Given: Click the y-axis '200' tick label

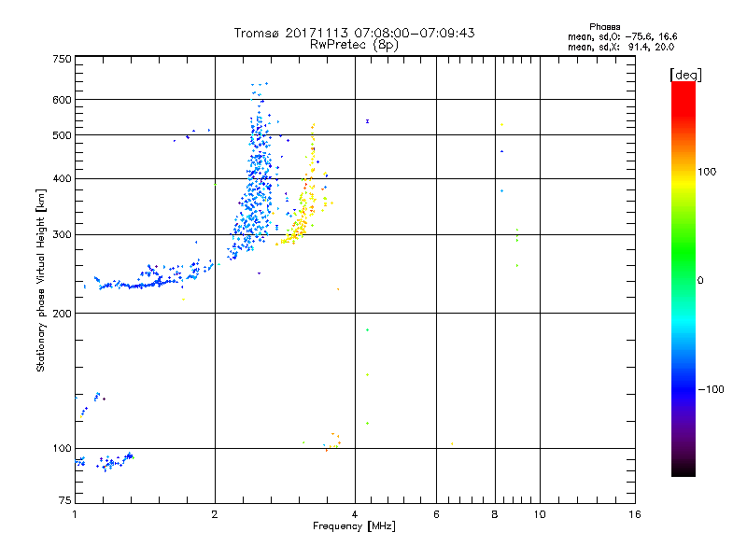Looking at the screenshot, I should pos(62,314).
